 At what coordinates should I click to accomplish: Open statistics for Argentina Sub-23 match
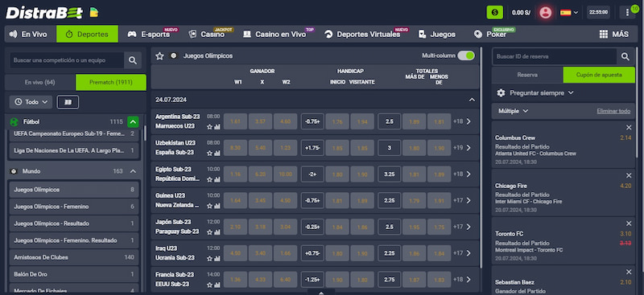click(217, 127)
